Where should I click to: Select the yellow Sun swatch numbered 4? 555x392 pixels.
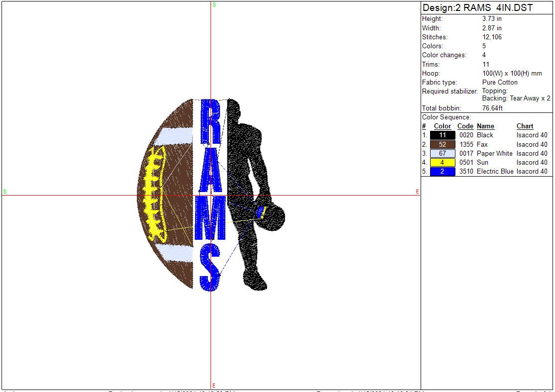tap(443, 162)
